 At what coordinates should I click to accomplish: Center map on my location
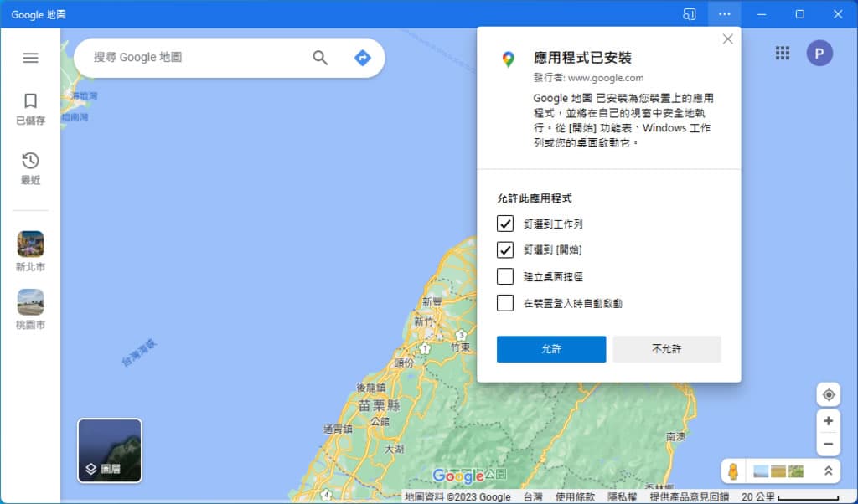coord(828,395)
